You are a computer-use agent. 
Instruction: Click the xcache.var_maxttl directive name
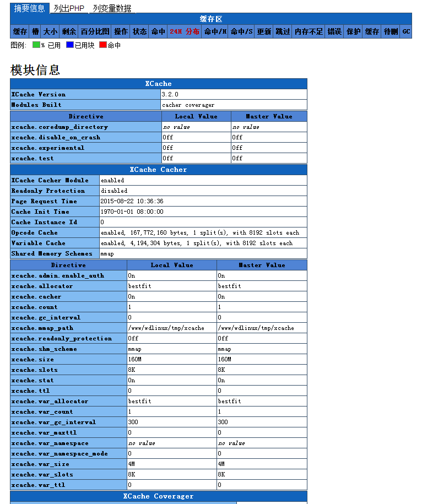[x=44, y=432]
